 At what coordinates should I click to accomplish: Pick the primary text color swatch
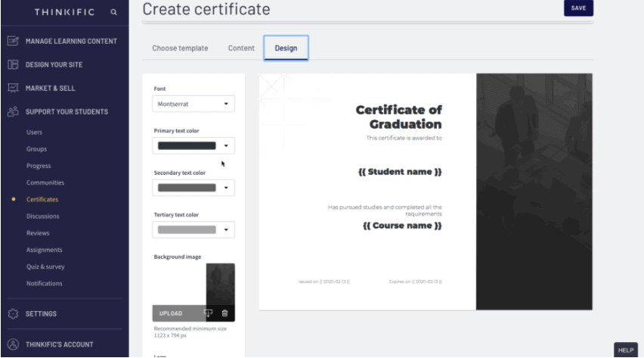[x=187, y=145]
